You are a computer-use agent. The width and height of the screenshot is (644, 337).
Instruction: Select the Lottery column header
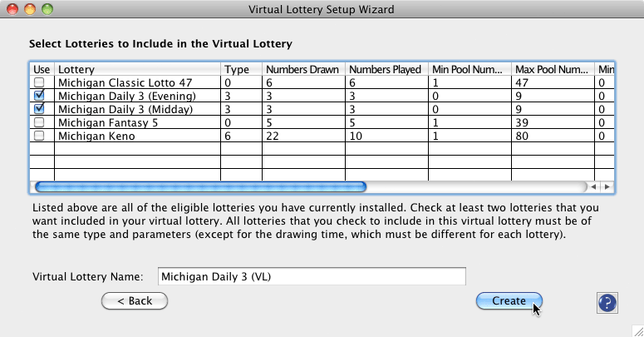(x=137, y=69)
